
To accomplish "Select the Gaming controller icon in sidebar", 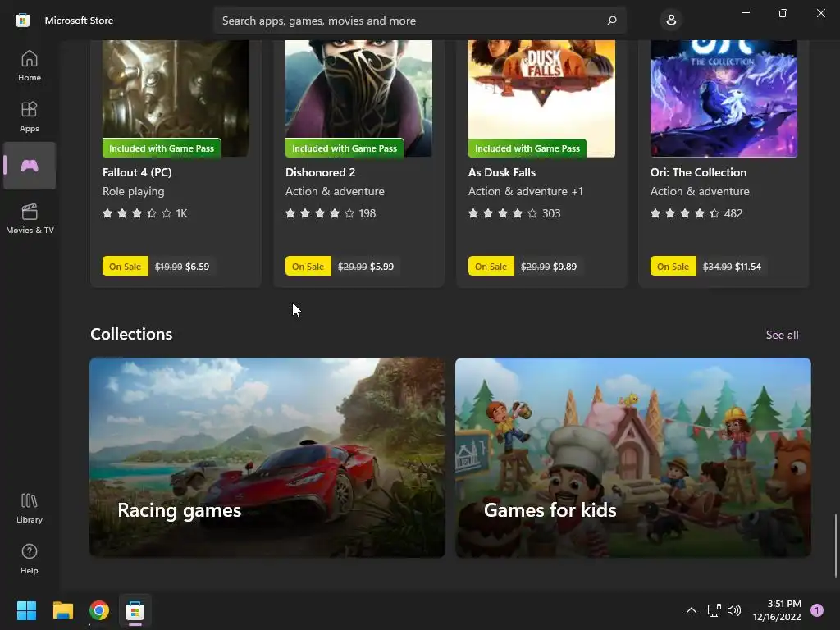I will [30, 166].
